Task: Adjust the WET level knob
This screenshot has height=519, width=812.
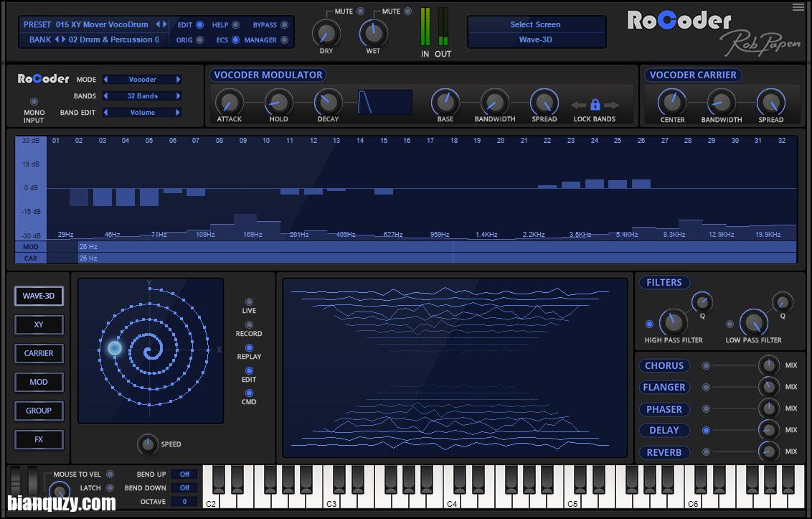Action: tap(373, 33)
